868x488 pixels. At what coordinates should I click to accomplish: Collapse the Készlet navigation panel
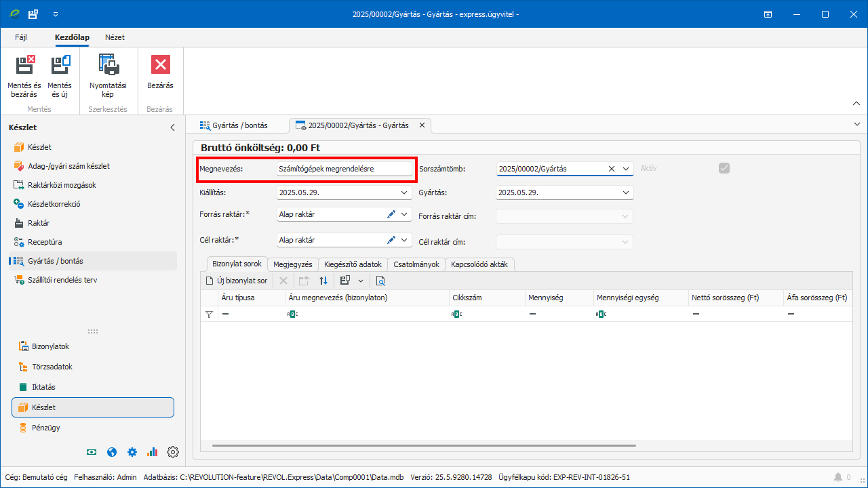point(172,127)
